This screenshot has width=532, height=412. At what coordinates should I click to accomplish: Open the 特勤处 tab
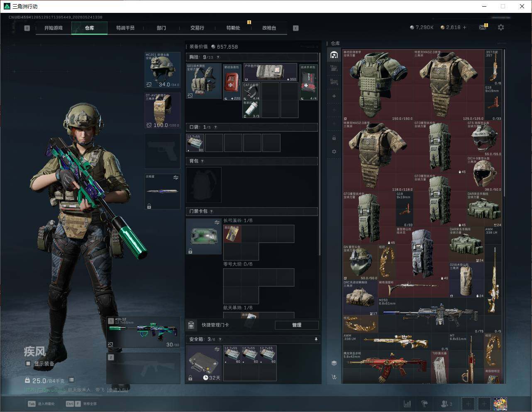pyautogui.click(x=233, y=28)
